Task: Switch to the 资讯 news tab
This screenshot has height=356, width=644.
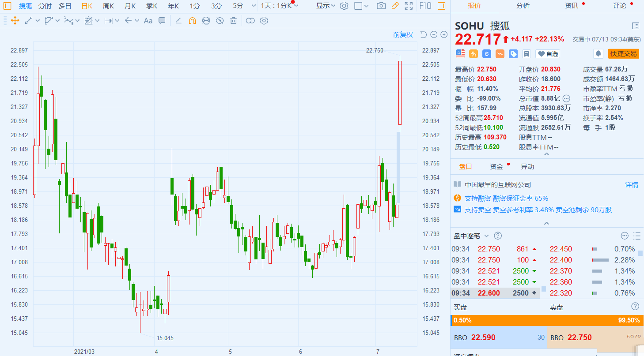Action: tap(571, 6)
